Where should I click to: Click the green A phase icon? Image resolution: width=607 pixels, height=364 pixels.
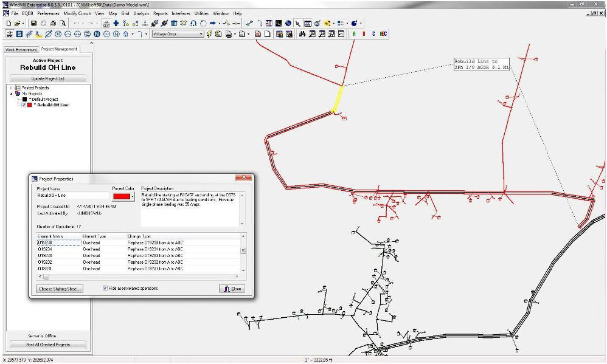coord(354,34)
